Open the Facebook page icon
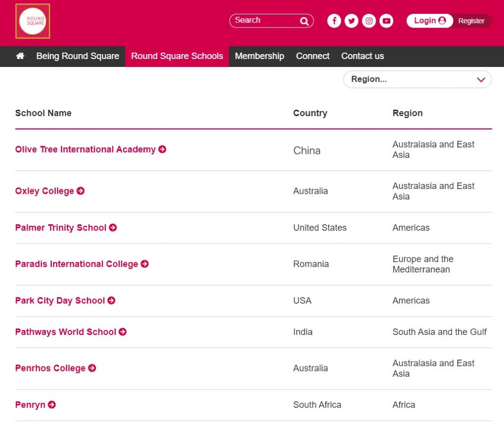 pyautogui.click(x=334, y=21)
